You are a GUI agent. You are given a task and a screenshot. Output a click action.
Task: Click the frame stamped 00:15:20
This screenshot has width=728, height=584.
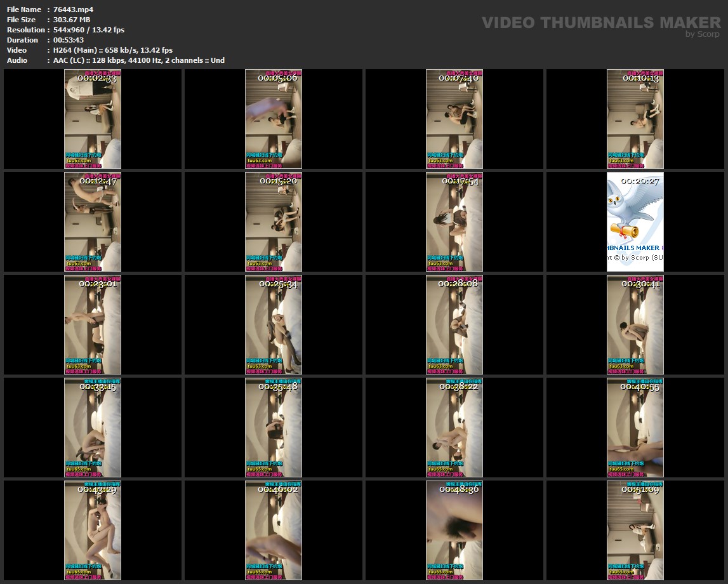click(273, 222)
